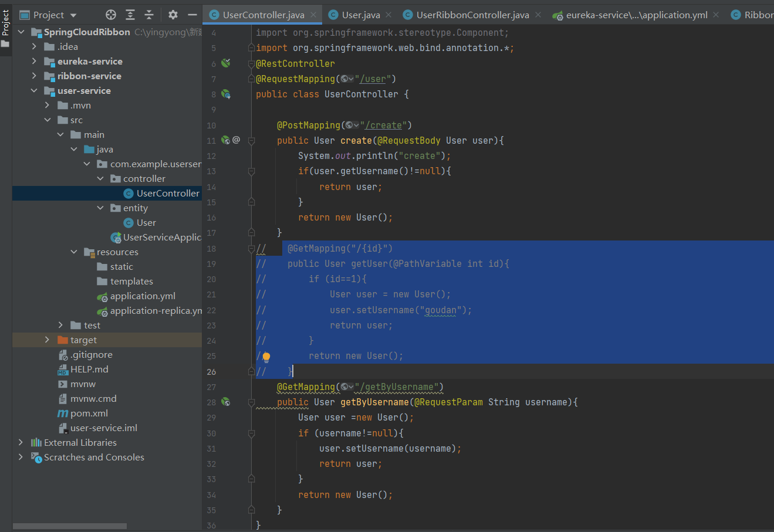
Task: Toggle fold marker at line 13 if statement
Action: (x=251, y=171)
